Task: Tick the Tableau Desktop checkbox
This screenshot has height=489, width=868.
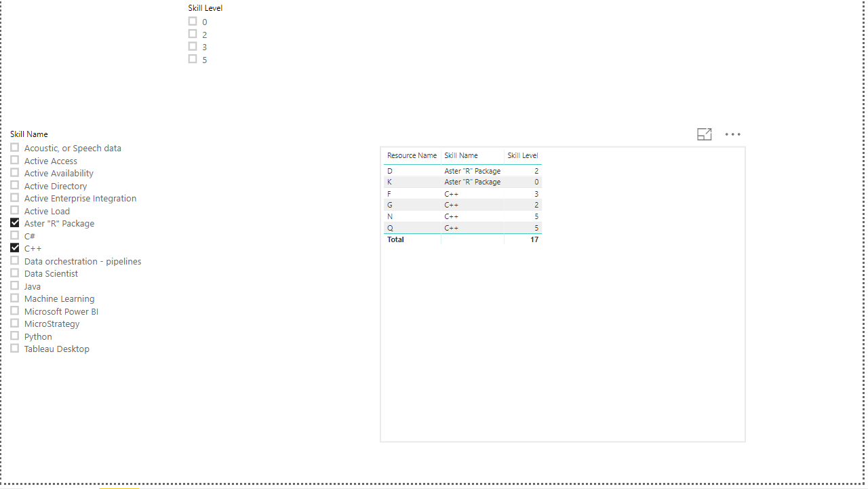Action: pyautogui.click(x=15, y=348)
